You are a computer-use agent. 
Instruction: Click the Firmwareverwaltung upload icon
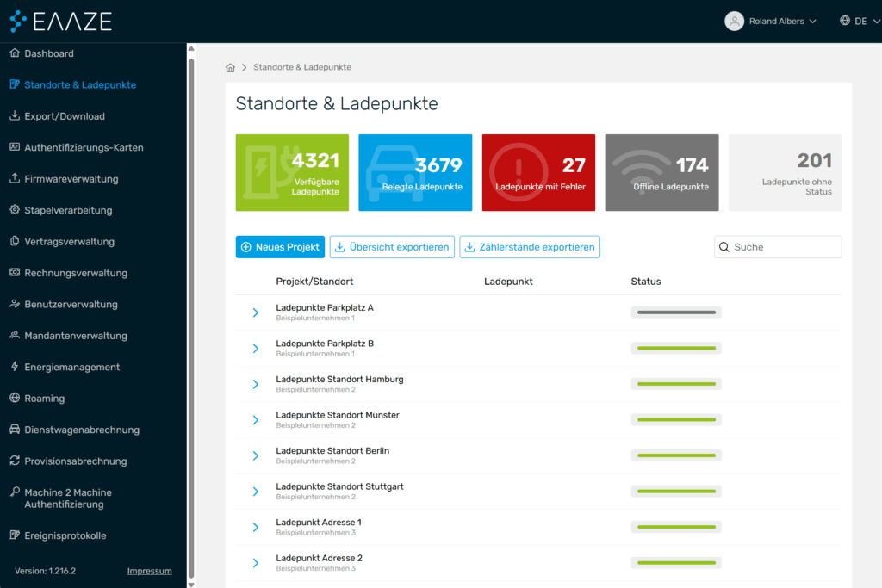pos(15,179)
